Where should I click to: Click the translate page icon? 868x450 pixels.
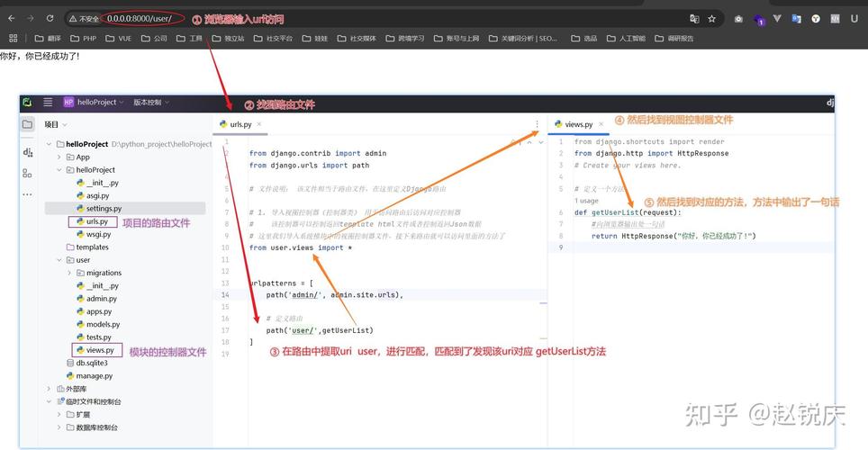[694, 19]
